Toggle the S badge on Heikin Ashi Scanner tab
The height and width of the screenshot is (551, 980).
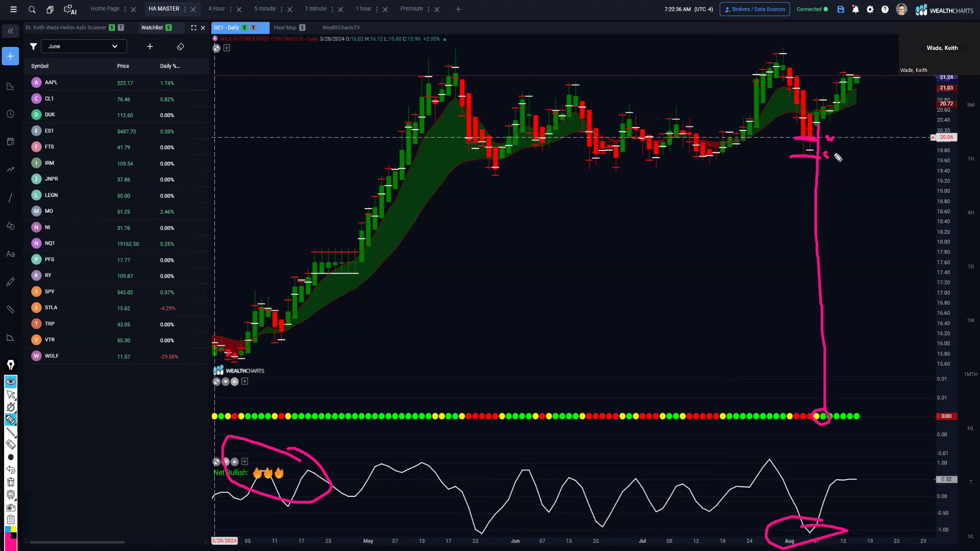tap(112, 28)
